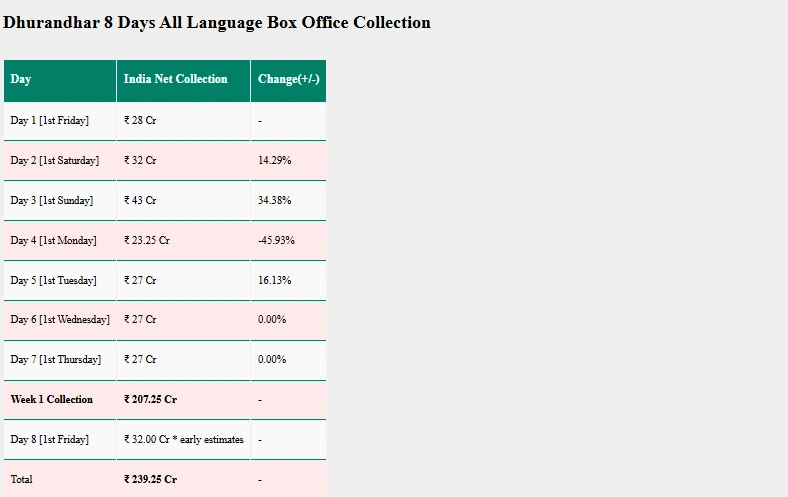Select the Day 4 [1st Monday] cell
This screenshot has width=788, height=497.
click(54, 241)
